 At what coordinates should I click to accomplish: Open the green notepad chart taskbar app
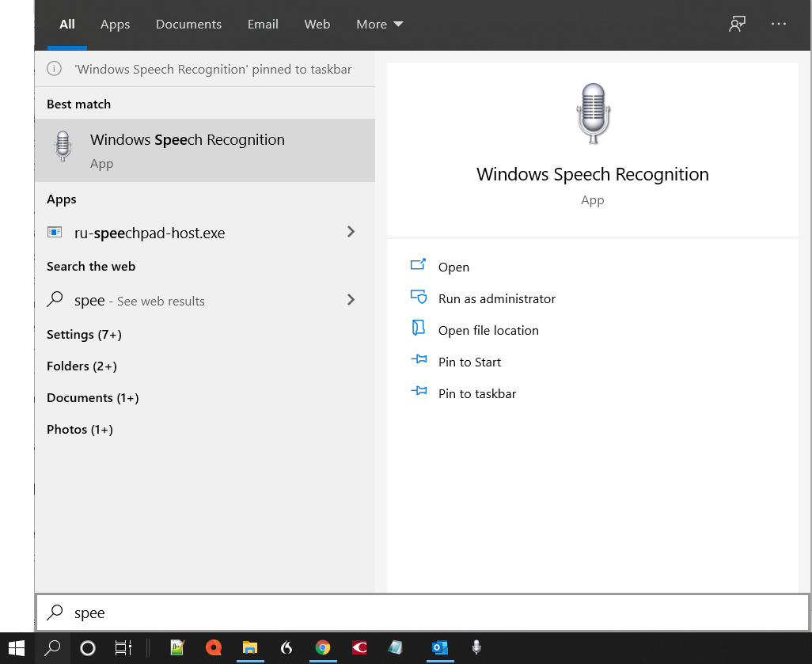(x=177, y=647)
